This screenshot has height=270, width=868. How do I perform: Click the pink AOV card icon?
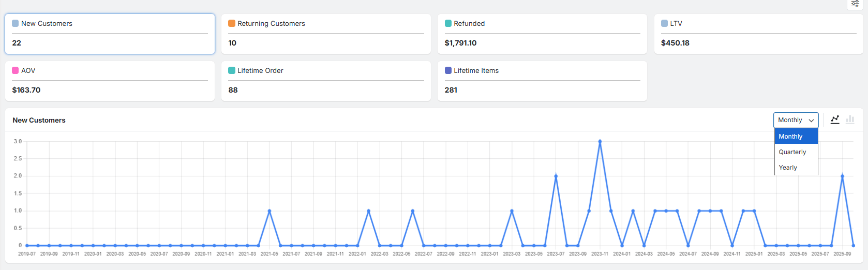[x=16, y=70]
